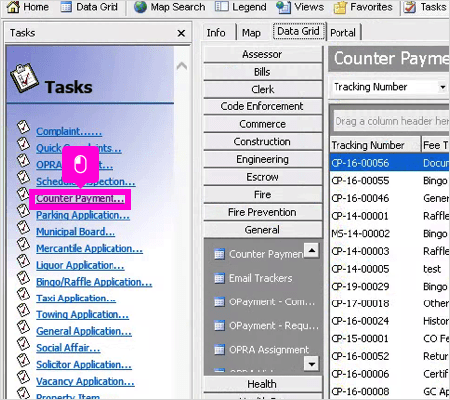Screen dimensions: 450x400
Task: Click grid icon beside OPRA Assignment
Action: [219, 349]
